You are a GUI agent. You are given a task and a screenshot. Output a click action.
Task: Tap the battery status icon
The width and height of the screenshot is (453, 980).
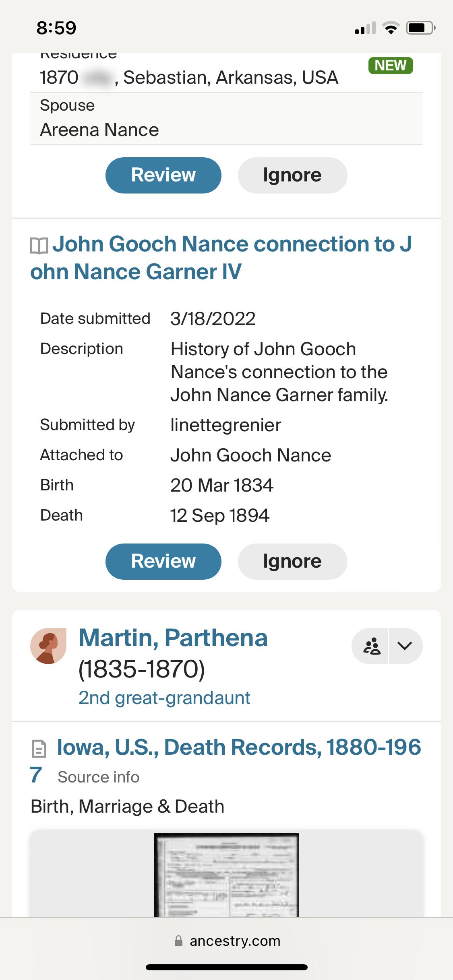[421, 28]
